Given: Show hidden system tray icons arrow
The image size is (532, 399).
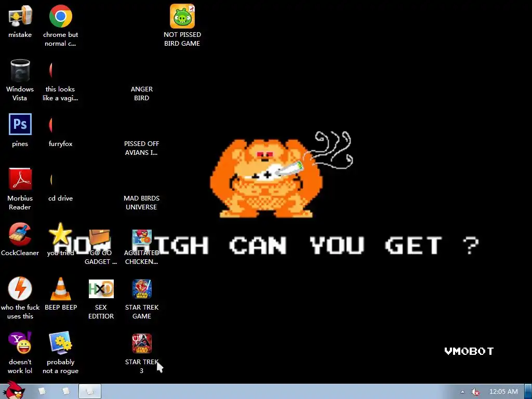Looking at the screenshot, I should 462,392.
